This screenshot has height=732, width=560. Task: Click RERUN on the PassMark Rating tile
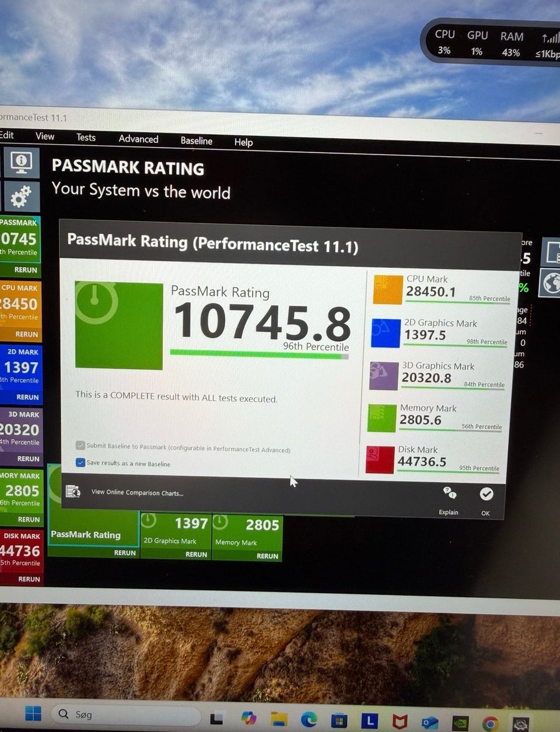click(125, 552)
